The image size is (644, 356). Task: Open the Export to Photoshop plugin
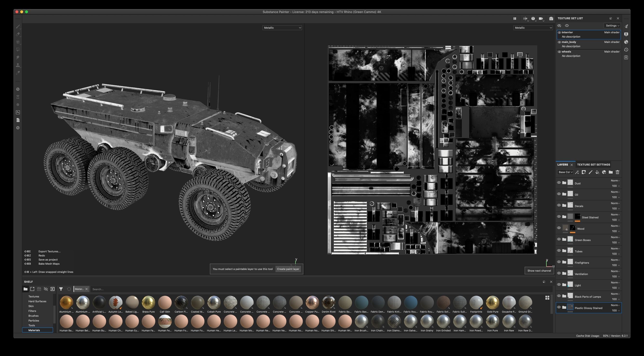pyautogui.click(x=18, y=112)
